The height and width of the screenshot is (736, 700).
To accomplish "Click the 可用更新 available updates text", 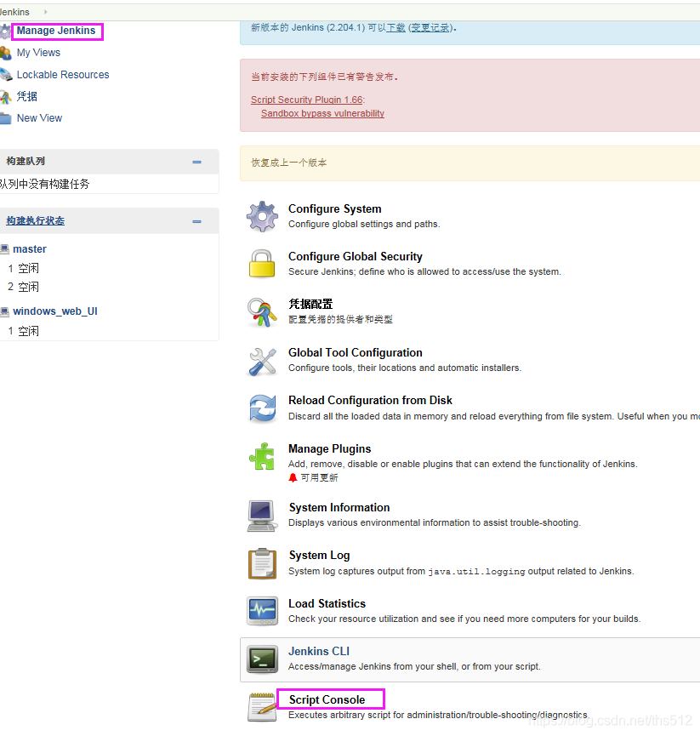I will pyautogui.click(x=319, y=478).
